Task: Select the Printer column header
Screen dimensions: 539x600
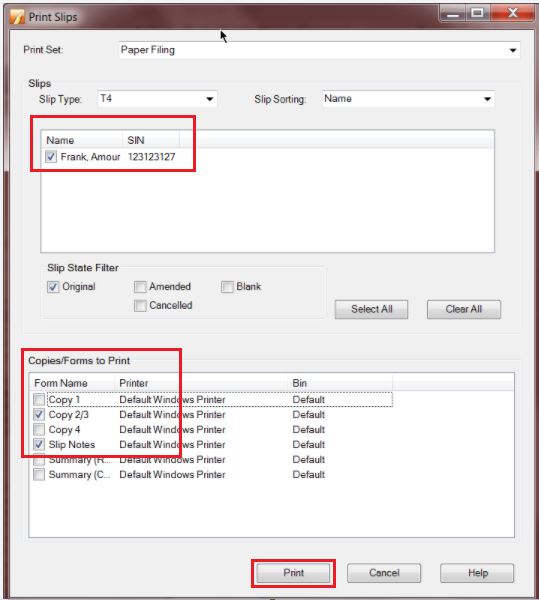Action: [201, 383]
